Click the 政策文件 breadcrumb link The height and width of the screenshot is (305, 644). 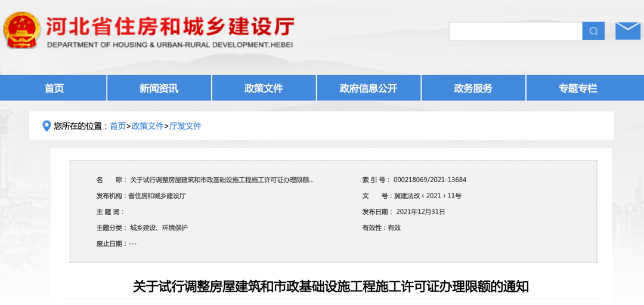(x=147, y=126)
